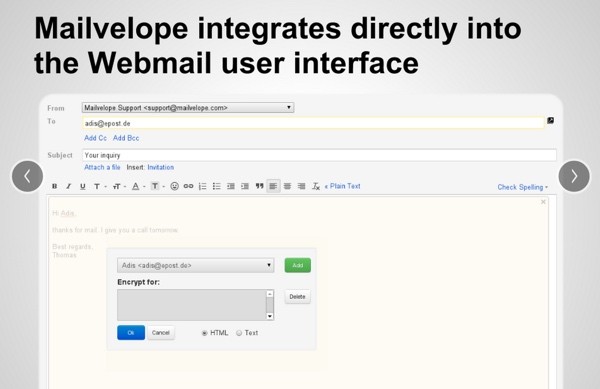600x389 pixels.
Task: Click the list's scroll down arrow
Action: tap(270, 316)
